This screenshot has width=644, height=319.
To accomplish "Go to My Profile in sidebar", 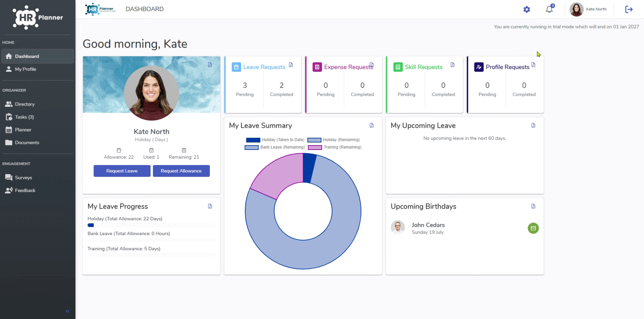I will coord(38,69).
